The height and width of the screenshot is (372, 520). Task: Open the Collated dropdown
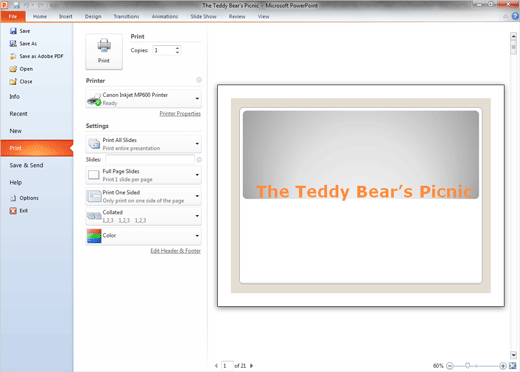tap(144, 216)
